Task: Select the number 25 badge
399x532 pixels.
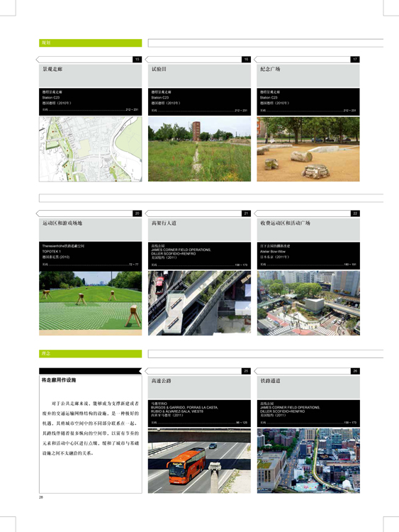Action: click(246, 371)
